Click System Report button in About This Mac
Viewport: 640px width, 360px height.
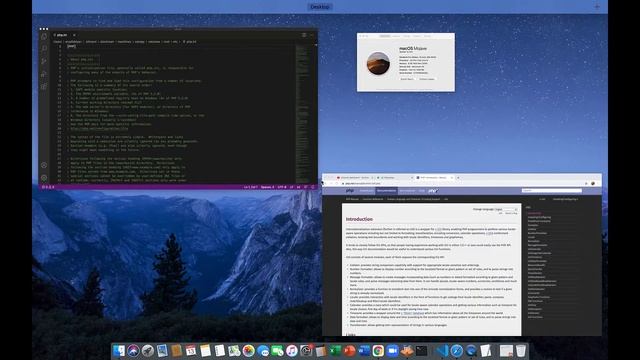(x=407, y=79)
